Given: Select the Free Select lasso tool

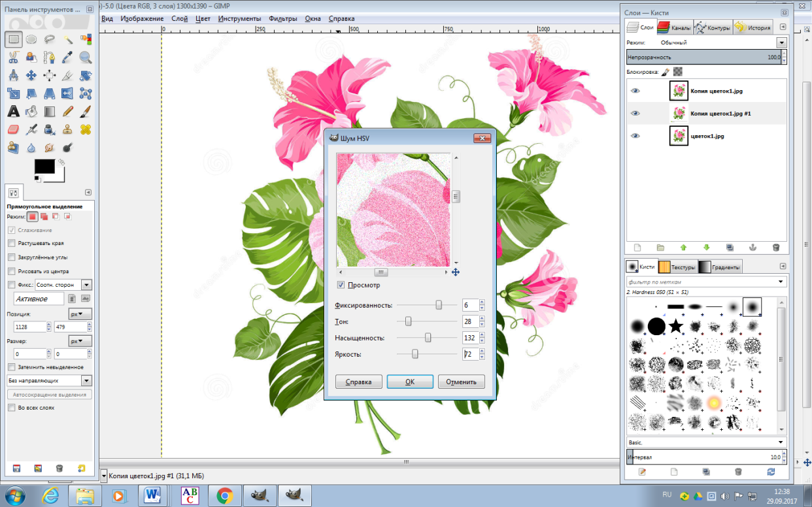Looking at the screenshot, I should pyautogui.click(x=49, y=40).
